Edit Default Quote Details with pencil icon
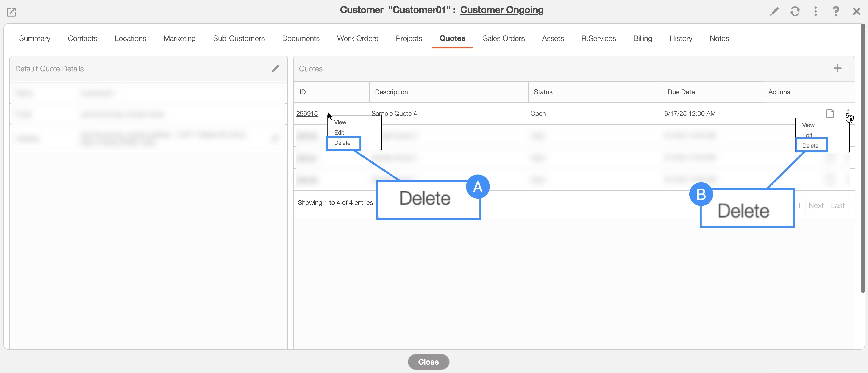 coord(275,69)
